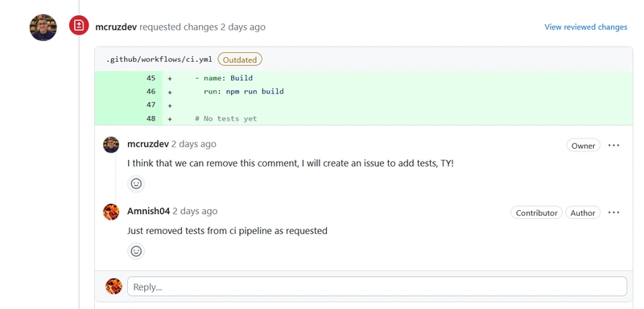Click the Author badge
Screen dimensions: 644x309
click(582, 213)
